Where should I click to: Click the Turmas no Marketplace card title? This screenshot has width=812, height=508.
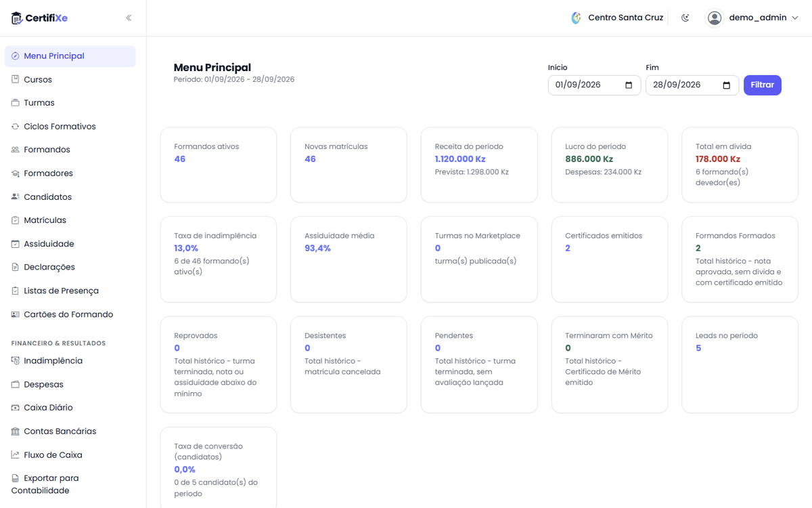478,236
